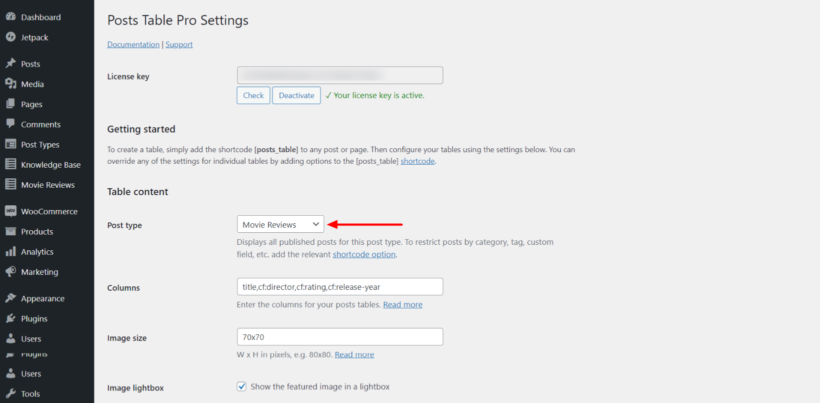Open WooCommerce via its Woo icon
This screenshot has height=403, width=820.
click(x=10, y=211)
